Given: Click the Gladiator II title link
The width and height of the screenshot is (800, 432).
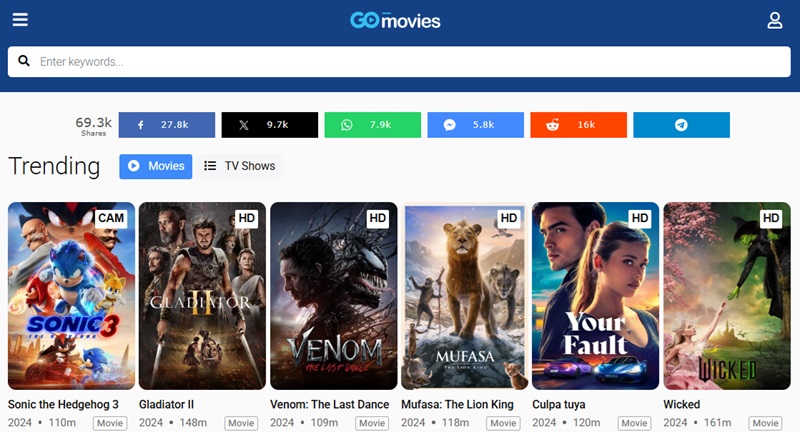Looking at the screenshot, I should pos(166,404).
